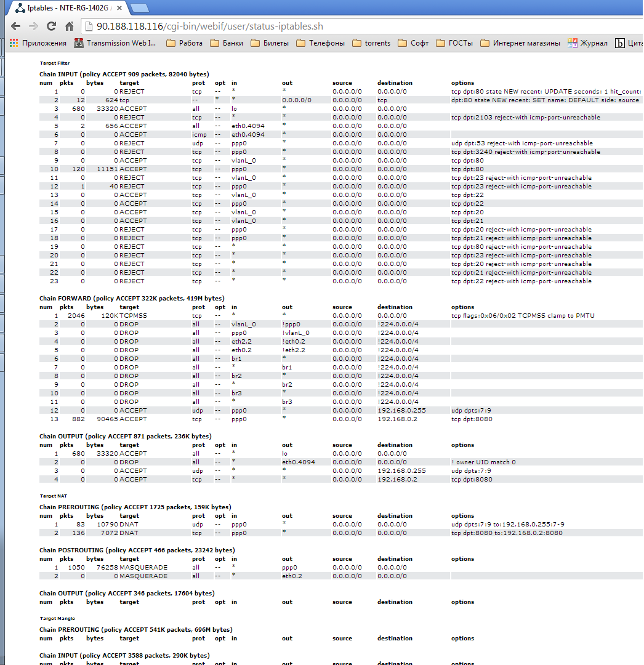Click the browser Forward arrow
Viewport: 644px width, 665px height.
(x=33, y=26)
